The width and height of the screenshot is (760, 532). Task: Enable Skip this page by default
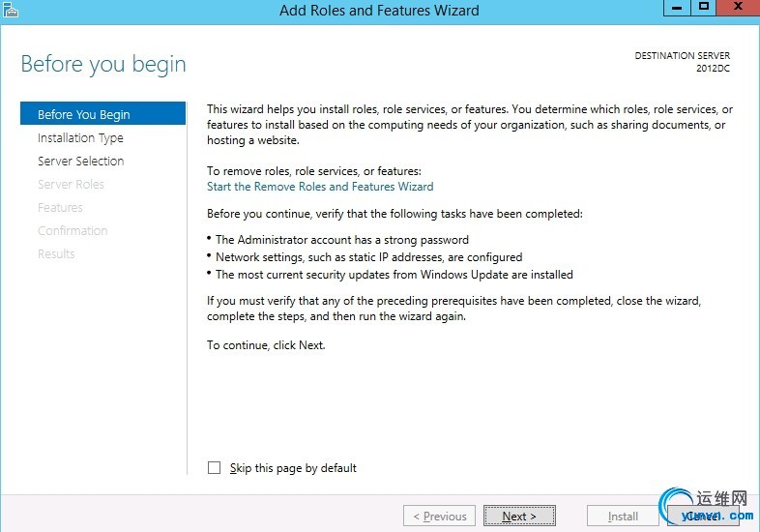click(215, 468)
